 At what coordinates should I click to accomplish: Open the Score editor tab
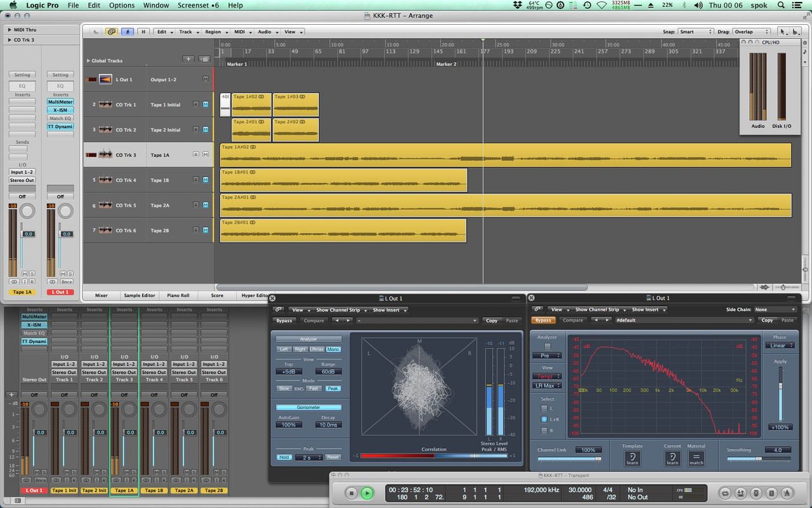(x=217, y=295)
